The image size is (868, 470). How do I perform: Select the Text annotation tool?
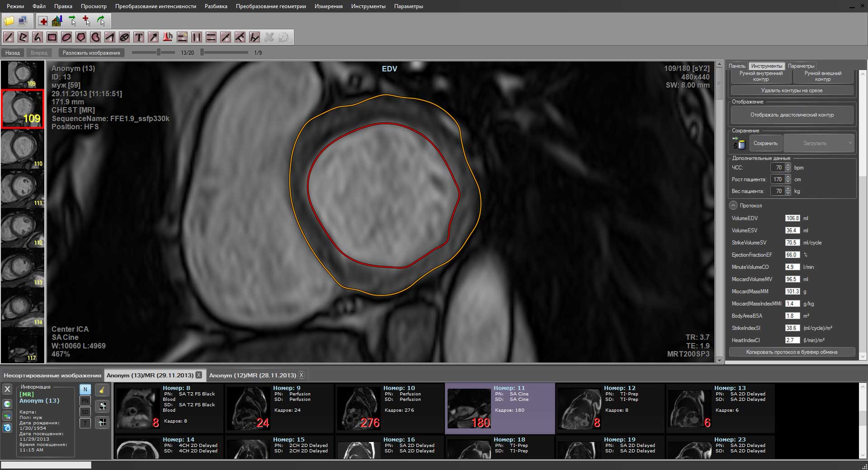click(x=138, y=38)
